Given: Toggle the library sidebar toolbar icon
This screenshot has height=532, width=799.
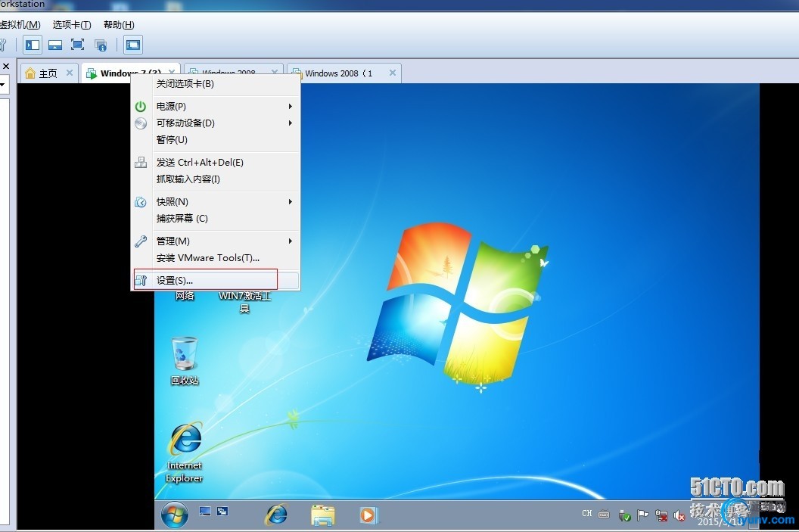Looking at the screenshot, I should click(x=33, y=45).
